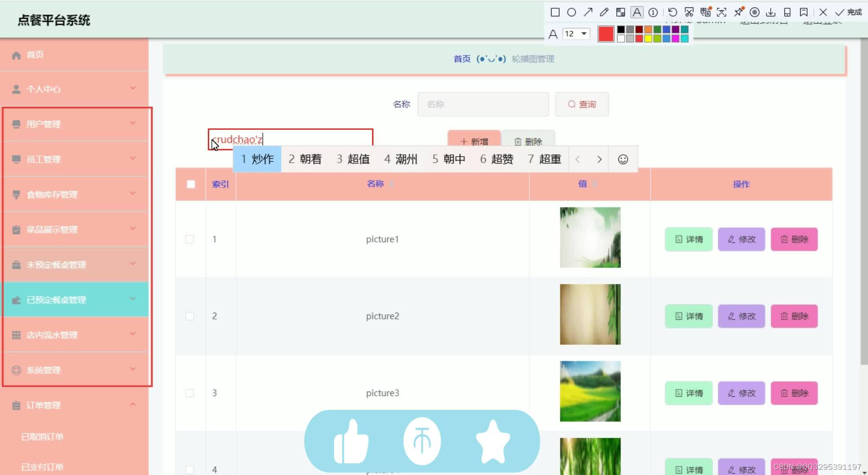Click the thumbs-up like icon
Image resolution: width=868 pixels, height=475 pixels.
351,441
